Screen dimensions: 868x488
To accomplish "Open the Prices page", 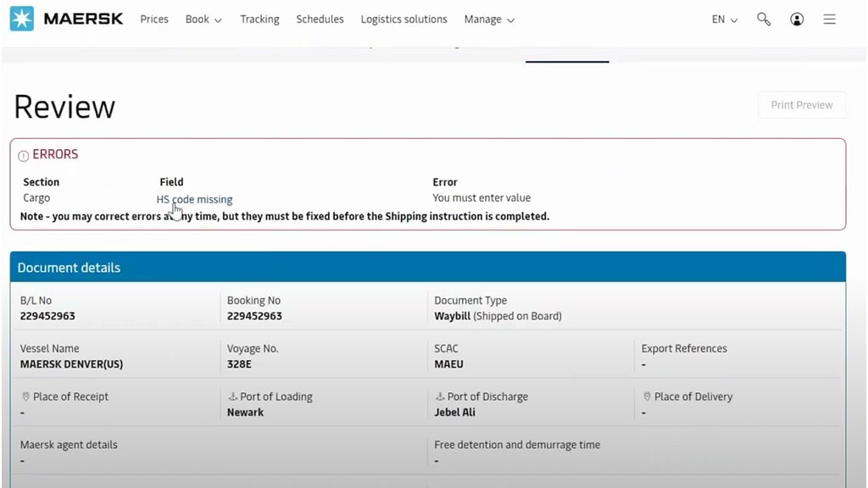I will coord(153,19).
